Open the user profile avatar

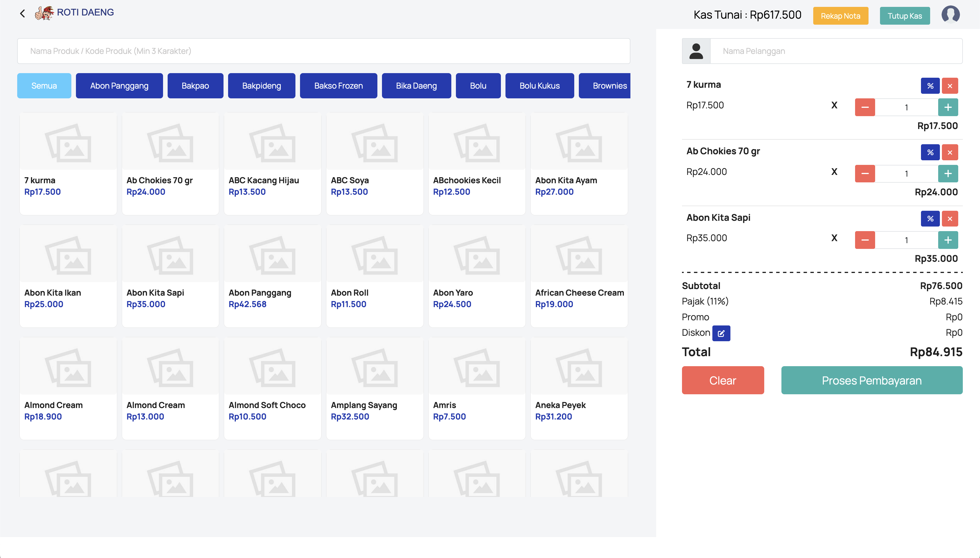[950, 15]
